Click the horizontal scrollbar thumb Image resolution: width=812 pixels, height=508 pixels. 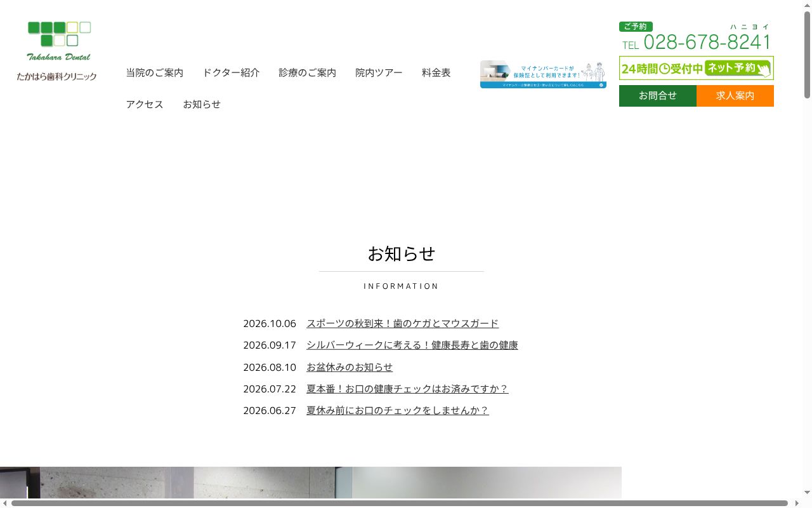tap(400, 504)
